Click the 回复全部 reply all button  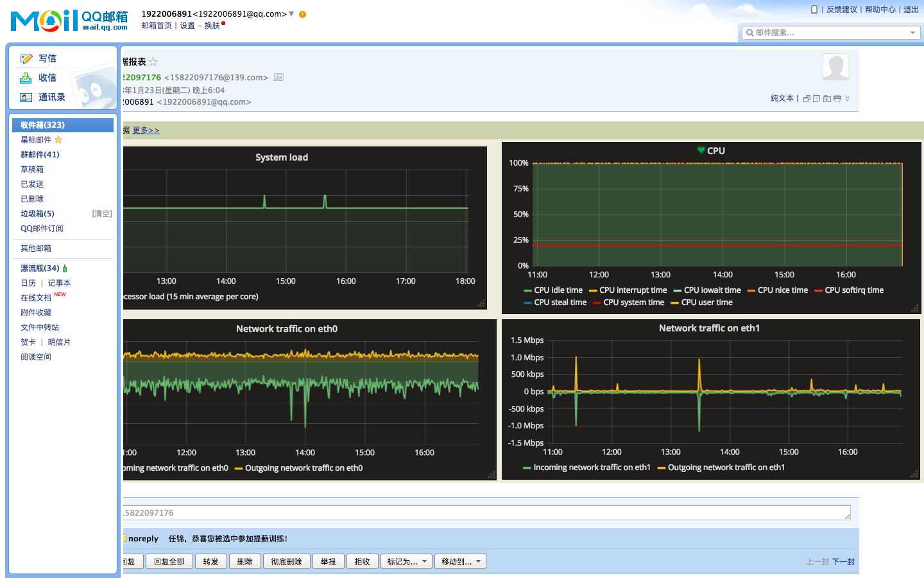point(169,561)
